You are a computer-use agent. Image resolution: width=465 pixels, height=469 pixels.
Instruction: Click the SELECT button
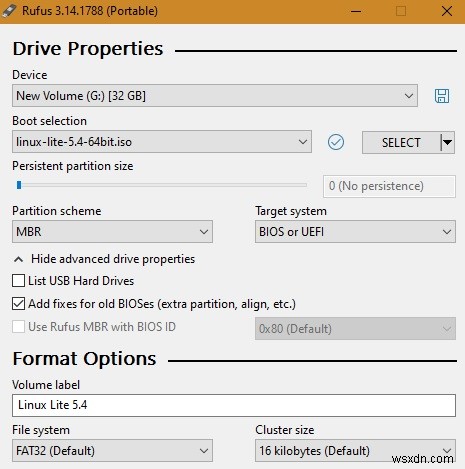(x=401, y=143)
